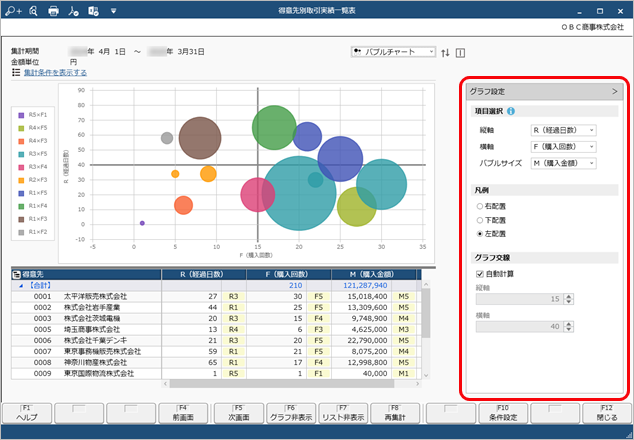Image resolution: width=634 pixels, height=440 pixels.
Task: Click the zoom-in magnifier icon in title bar
Action: tap(13, 11)
